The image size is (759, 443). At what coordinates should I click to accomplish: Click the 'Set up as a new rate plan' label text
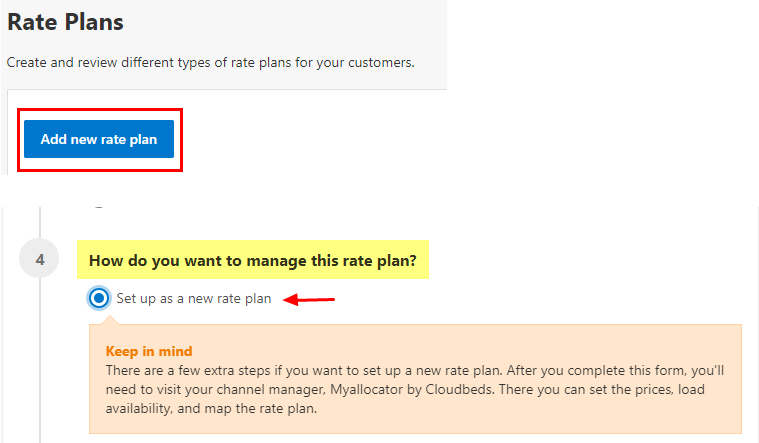pyautogui.click(x=193, y=298)
